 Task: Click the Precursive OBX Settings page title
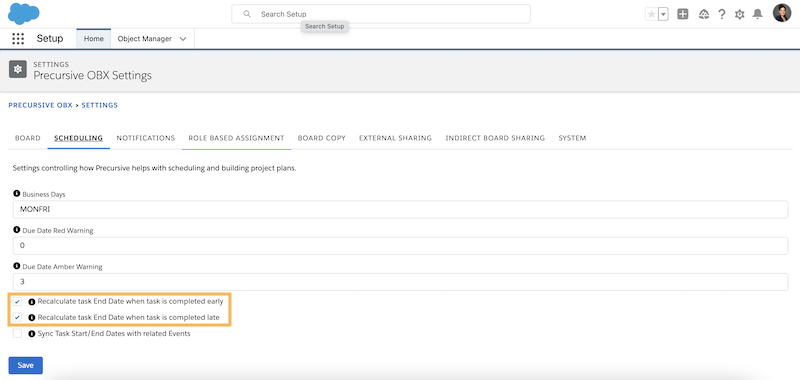pos(92,75)
